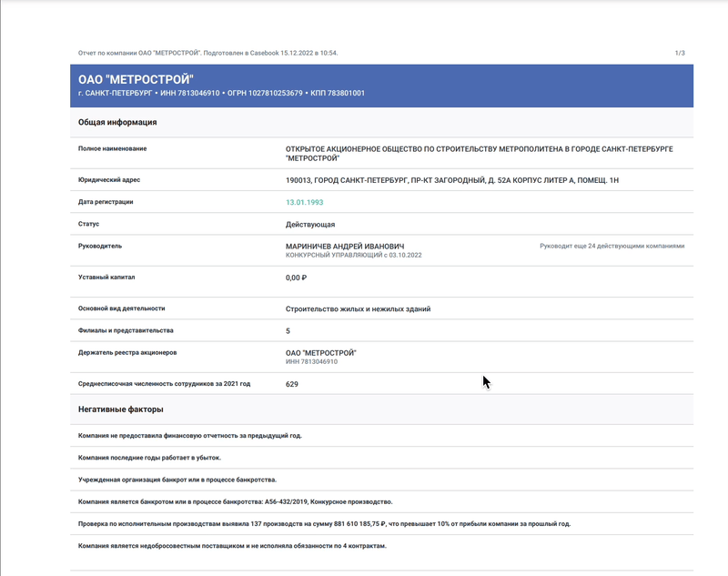Screen dimensions: 728x576
Task: Click the report header line mentioning Casebook 15.12.2022
Action: (x=208, y=53)
